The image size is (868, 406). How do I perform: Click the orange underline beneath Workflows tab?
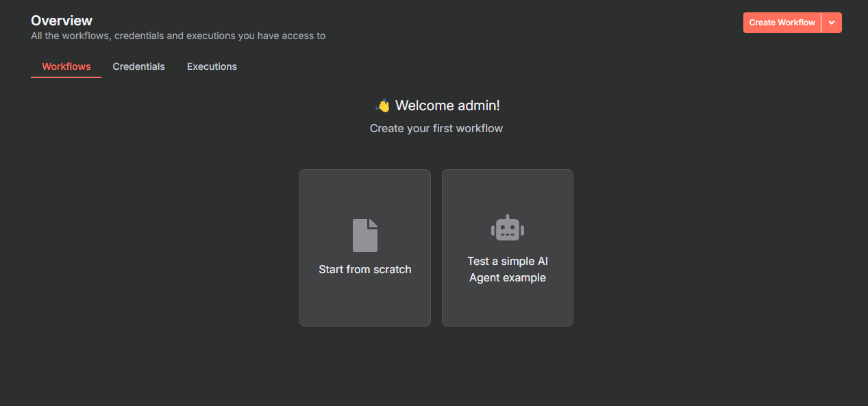[66, 77]
